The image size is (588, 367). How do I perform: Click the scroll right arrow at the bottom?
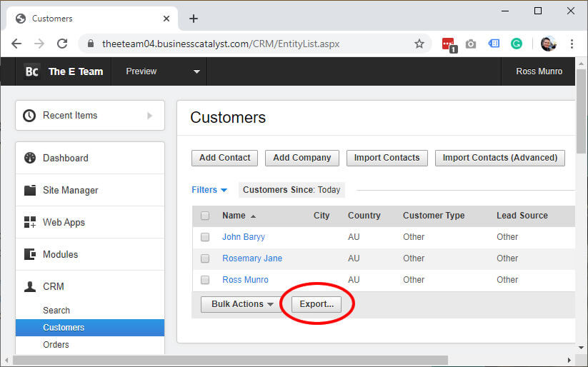pos(569,361)
